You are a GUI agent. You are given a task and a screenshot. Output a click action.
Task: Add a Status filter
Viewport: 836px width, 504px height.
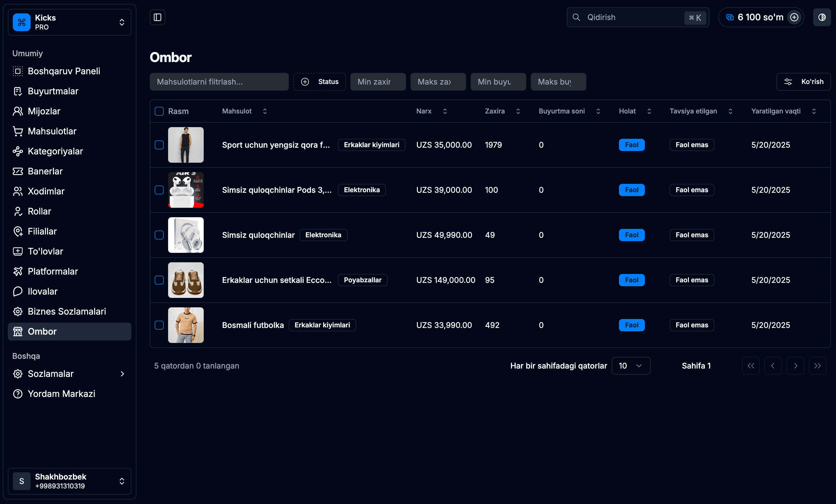[319, 82]
